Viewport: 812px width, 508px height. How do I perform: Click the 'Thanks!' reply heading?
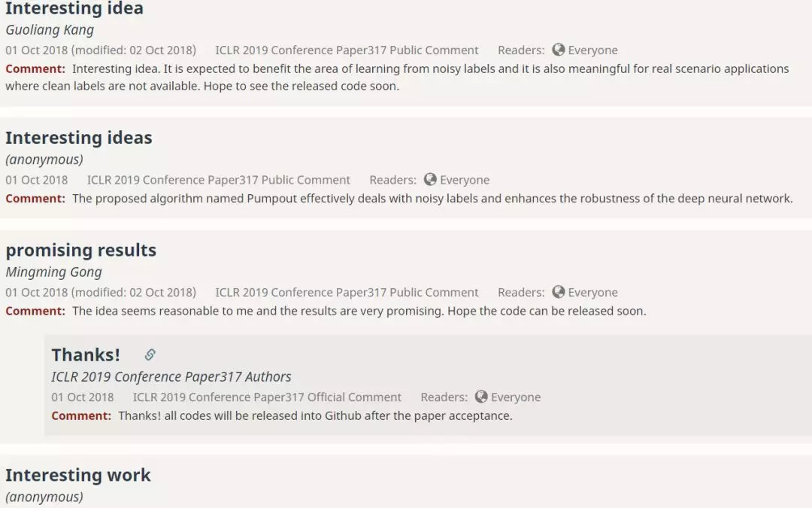click(86, 354)
